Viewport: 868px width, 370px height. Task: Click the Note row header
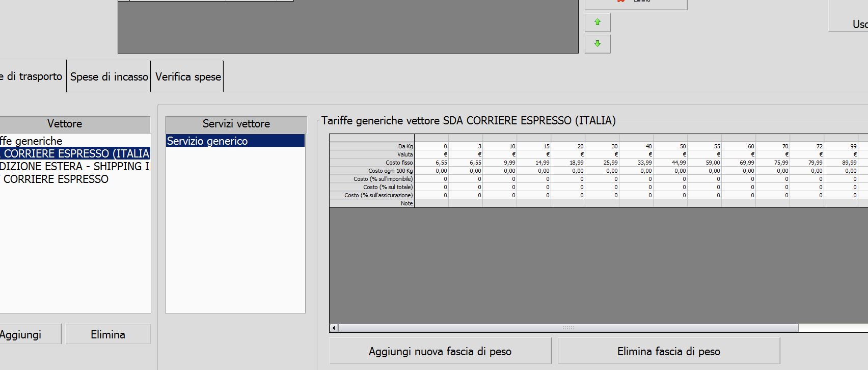[372, 203]
